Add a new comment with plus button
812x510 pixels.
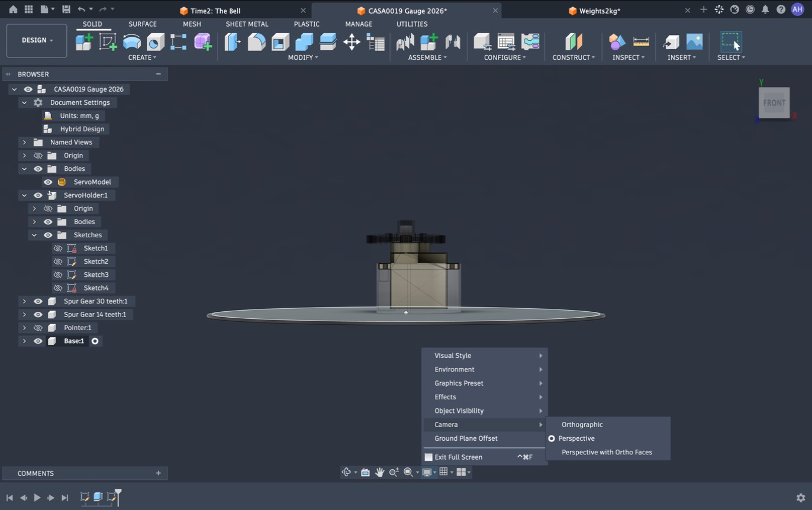click(x=159, y=473)
